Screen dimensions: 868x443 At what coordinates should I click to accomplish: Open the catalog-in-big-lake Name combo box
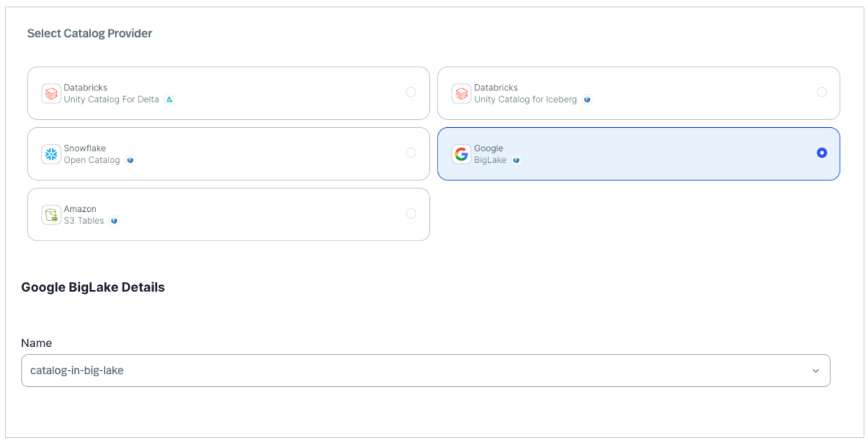pyautogui.click(x=408, y=371)
